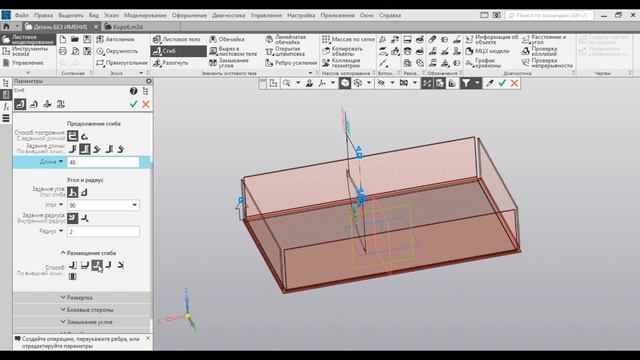This screenshot has height=360, width=640.
Task: Click the print icon in the Системная group
Action: [63, 51]
